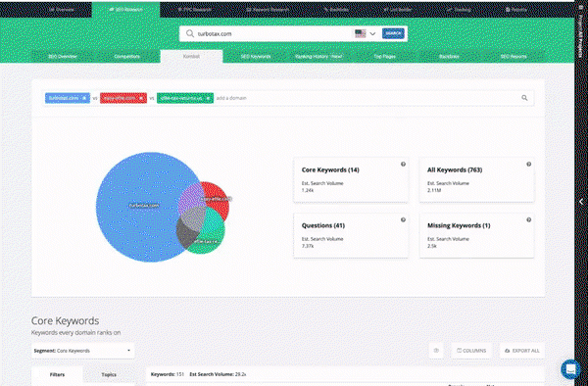Remove the green domain chip

(208, 98)
